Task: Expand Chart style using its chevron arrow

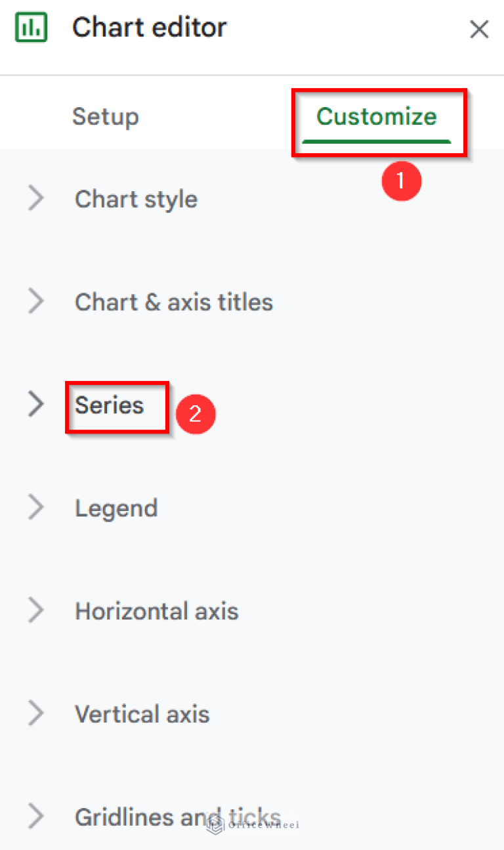Action: tap(37, 198)
